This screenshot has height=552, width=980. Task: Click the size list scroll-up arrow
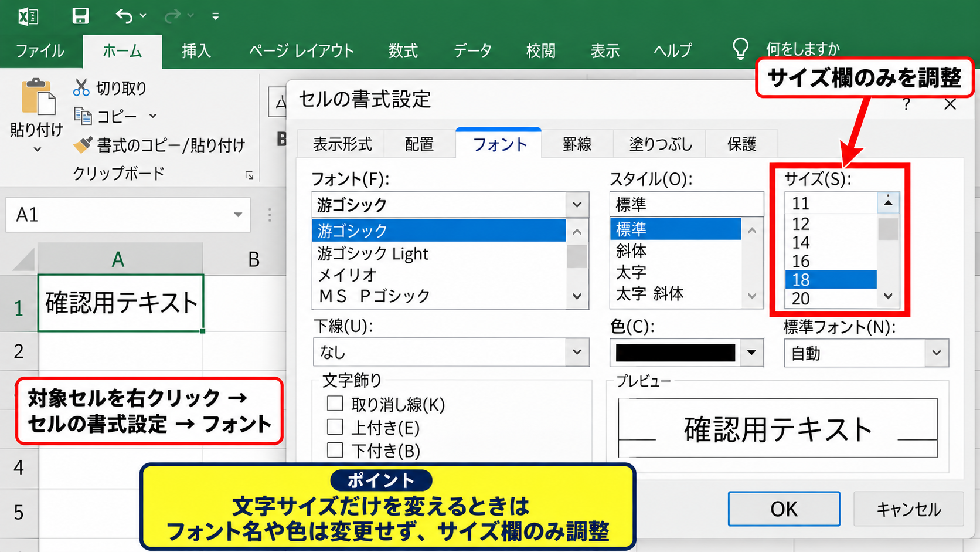pyautogui.click(x=888, y=202)
